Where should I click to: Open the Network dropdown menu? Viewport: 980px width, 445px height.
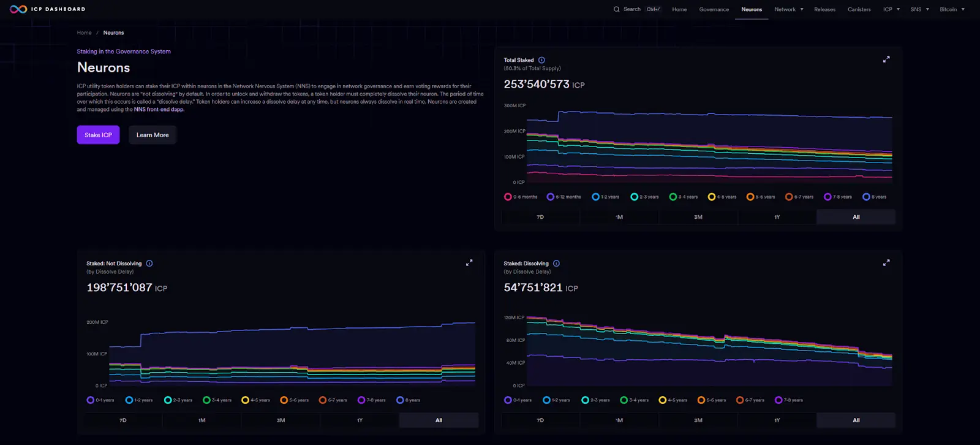click(x=789, y=9)
